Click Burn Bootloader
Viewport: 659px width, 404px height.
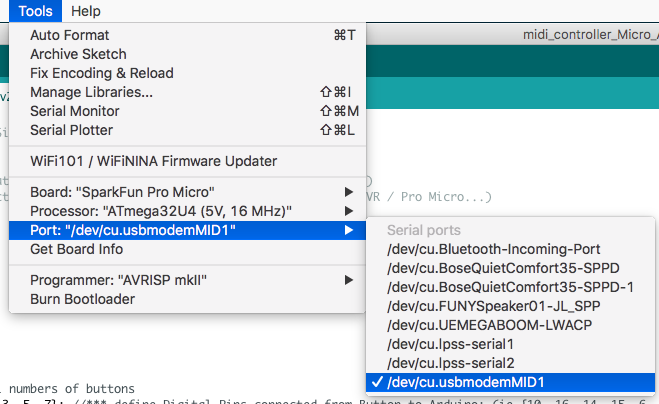pyautogui.click(x=82, y=299)
